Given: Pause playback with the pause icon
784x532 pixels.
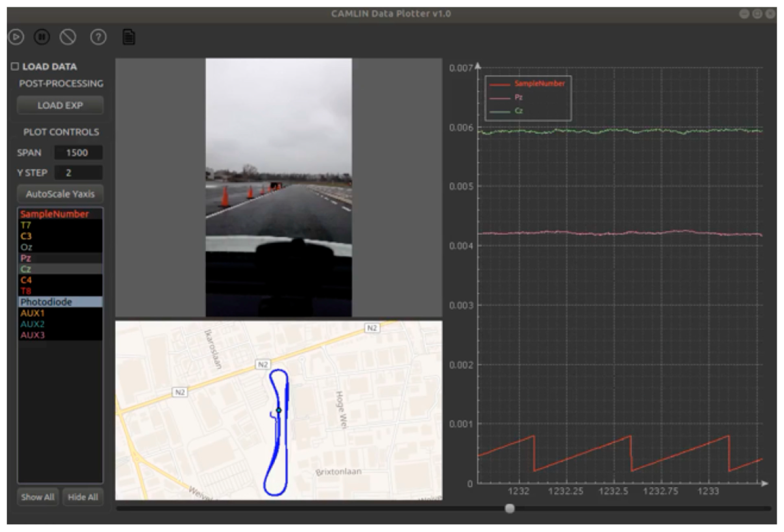Looking at the screenshot, I should coord(42,37).
